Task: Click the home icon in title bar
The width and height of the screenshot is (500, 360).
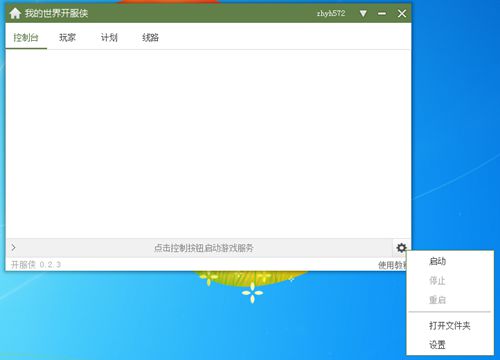Action: coord(15,13)
